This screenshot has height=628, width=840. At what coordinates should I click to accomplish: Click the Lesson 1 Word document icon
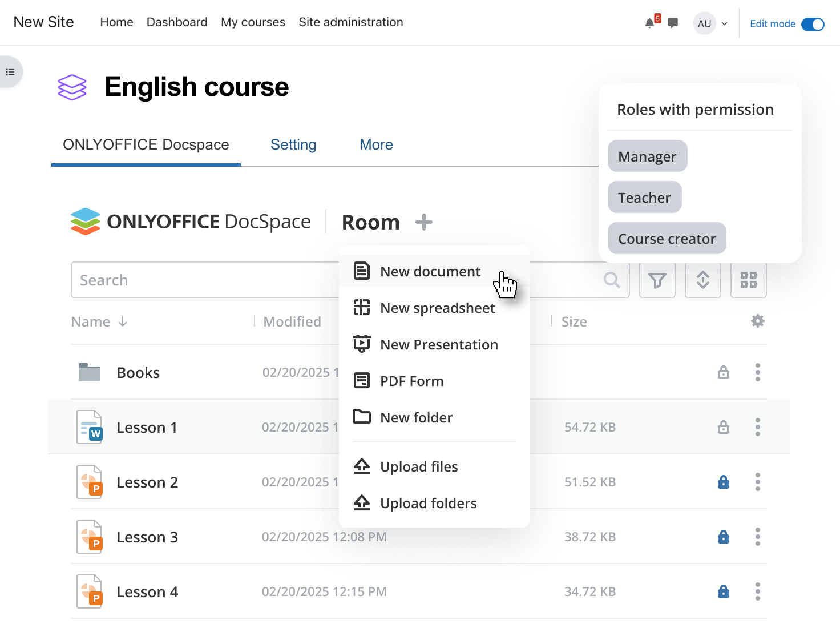[90, 427]
